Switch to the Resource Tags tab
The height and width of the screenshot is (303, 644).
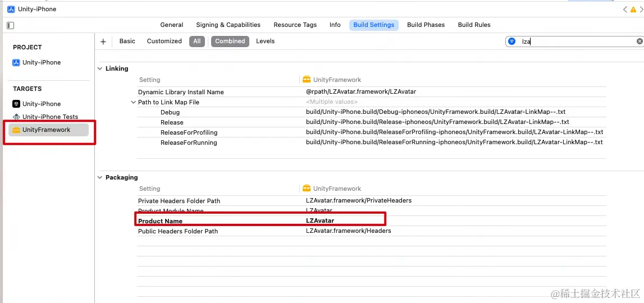pos(295,25)
